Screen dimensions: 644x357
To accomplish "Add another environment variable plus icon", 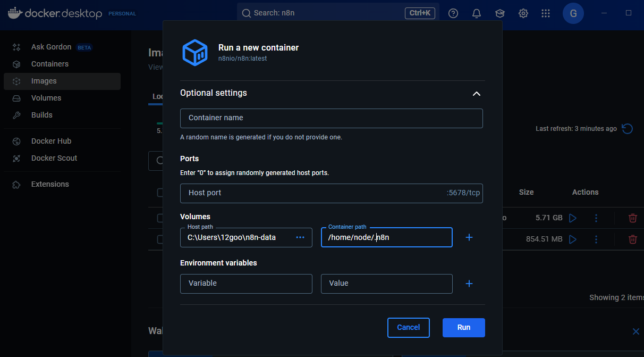I will pyautogui.click(x=469, y=284).
